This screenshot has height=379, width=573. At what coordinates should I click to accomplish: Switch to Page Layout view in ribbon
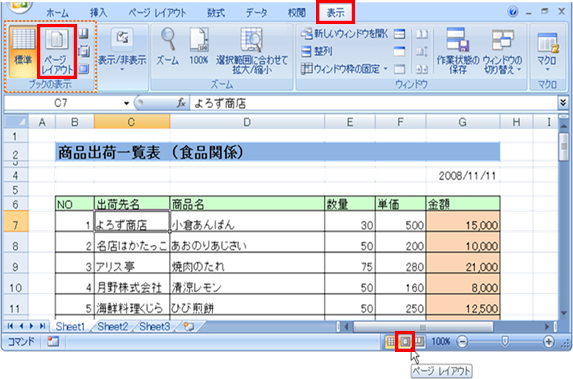(57, 51)
